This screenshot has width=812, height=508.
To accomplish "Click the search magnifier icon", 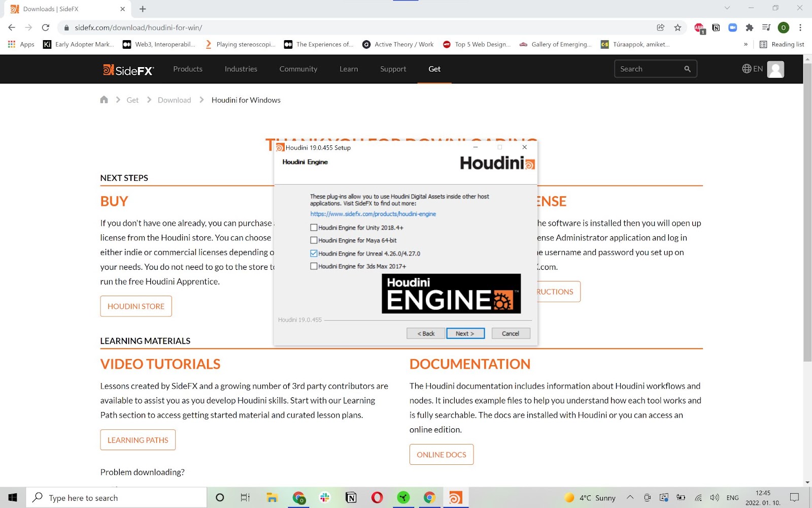I will 687,69.
